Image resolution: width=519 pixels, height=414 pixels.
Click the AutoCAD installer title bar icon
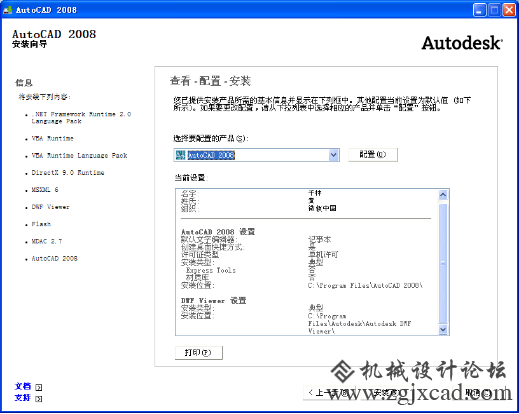click(8, 10)
